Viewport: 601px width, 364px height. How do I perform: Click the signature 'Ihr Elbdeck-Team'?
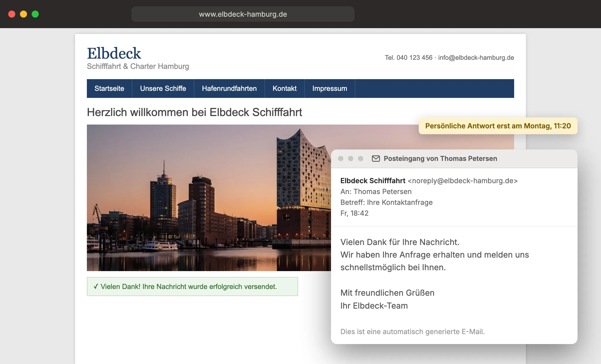374,306
